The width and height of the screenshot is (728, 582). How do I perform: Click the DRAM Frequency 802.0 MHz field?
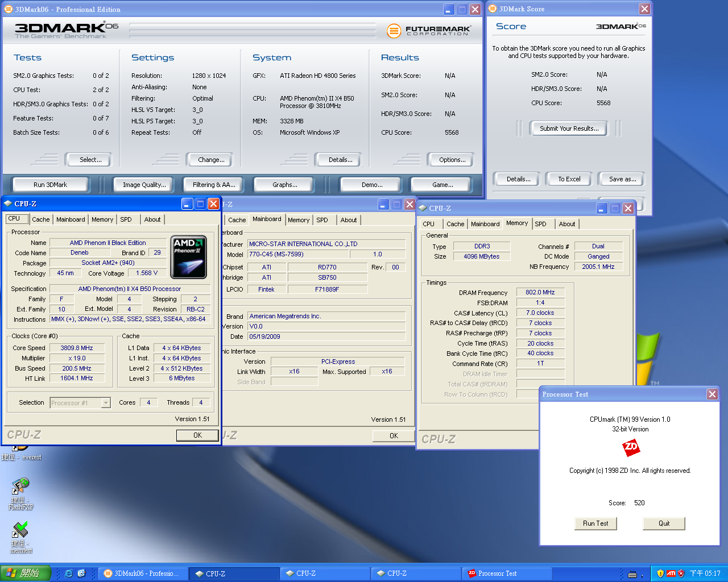(540, 292)
